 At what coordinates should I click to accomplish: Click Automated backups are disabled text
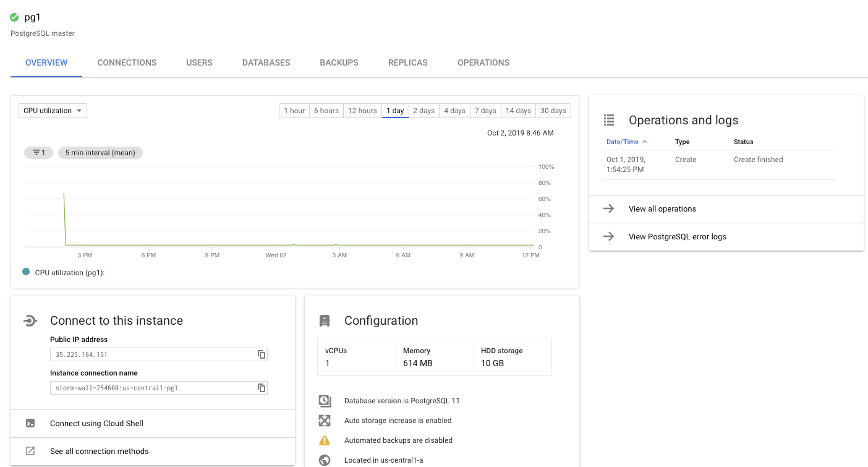click(398, 440)
